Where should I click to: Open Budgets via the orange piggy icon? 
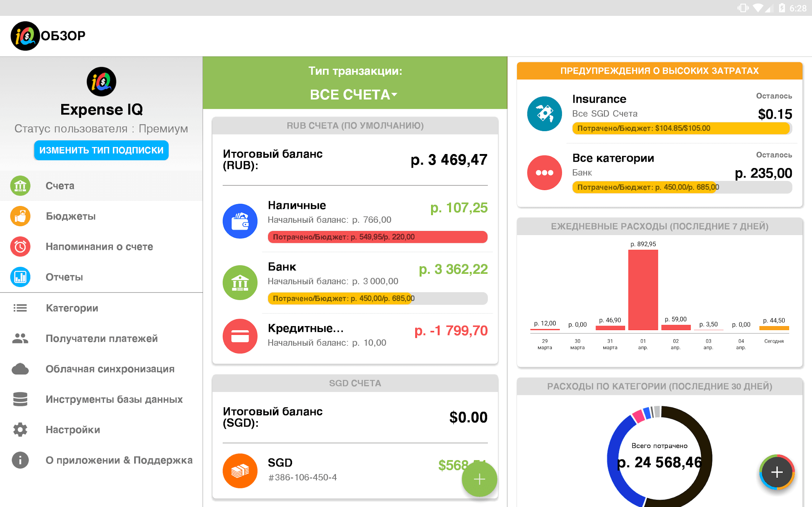pos(20,216)
